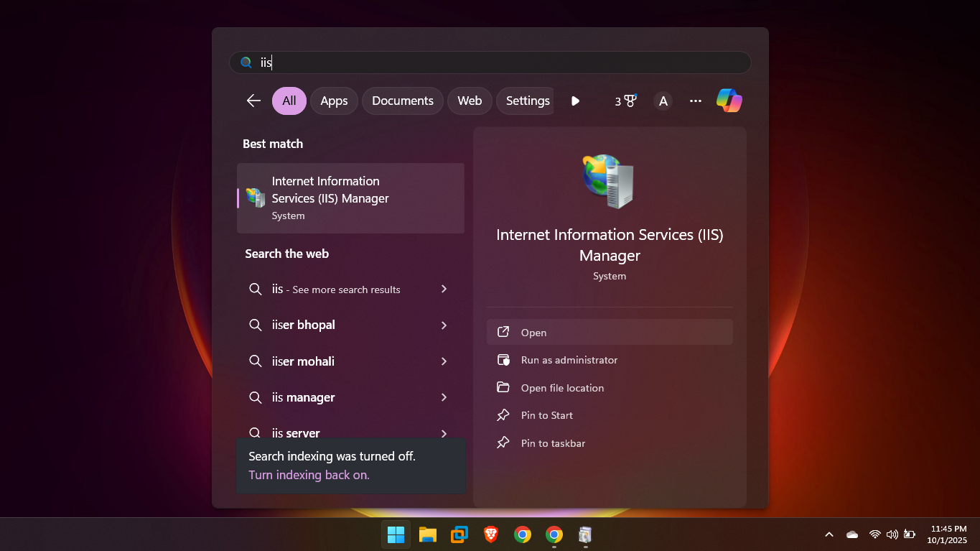Click the Copilot icon in search panel
The height and width of the screenshot is (551, 980).
point(729,101)
